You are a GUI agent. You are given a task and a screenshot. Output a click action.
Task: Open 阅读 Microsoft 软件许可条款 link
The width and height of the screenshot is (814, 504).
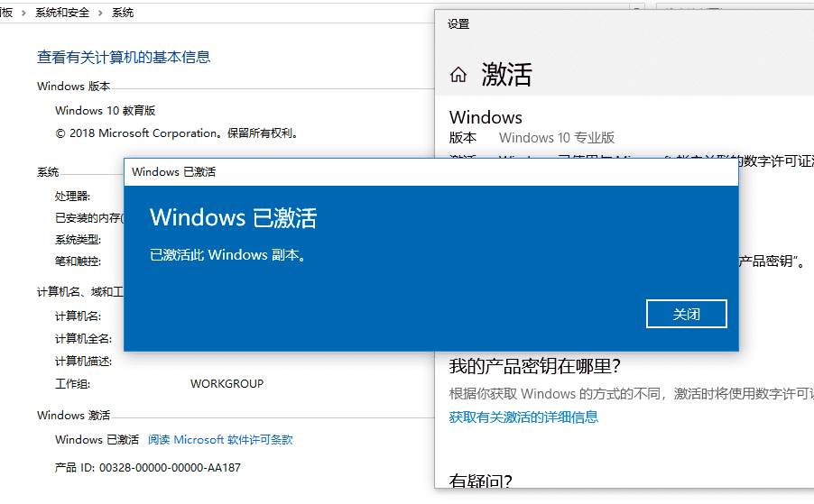pos(220,440)
